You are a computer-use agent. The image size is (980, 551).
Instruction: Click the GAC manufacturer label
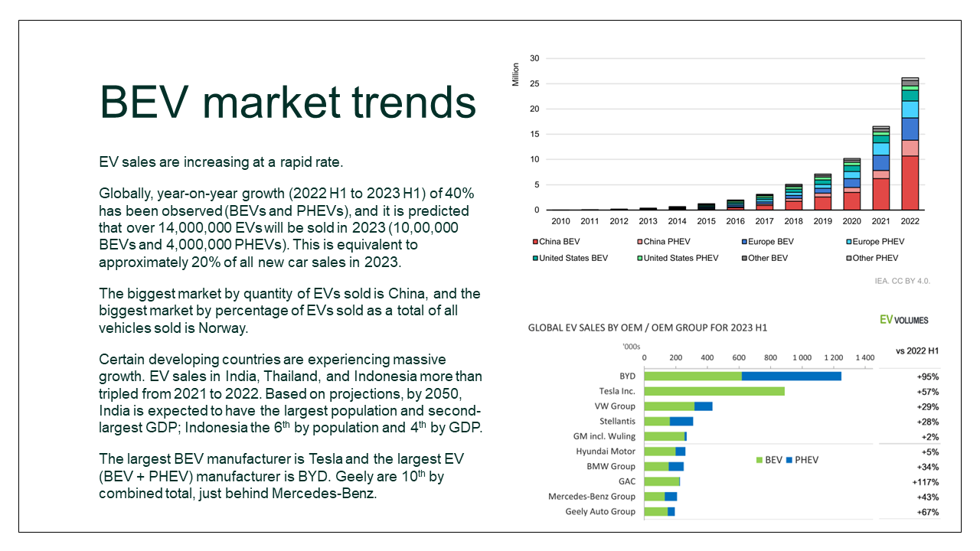tap(627, 481)
